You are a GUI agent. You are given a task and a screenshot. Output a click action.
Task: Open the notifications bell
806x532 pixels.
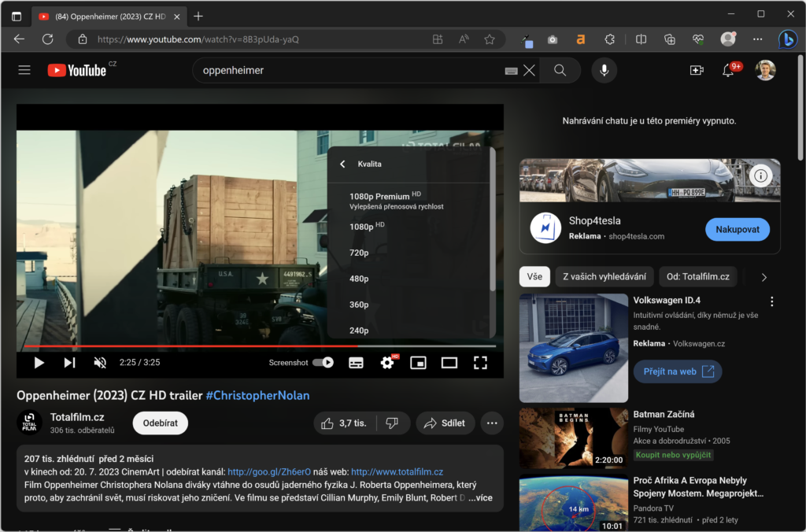(728, 70)
